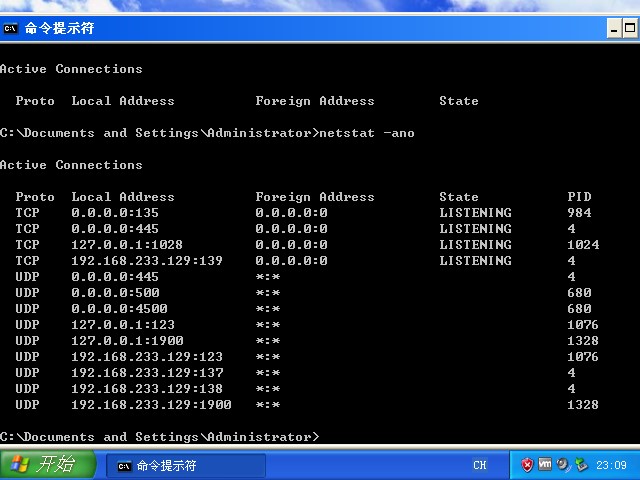Screen dimensions: 640x480
Task: Maximize the Command Prompt window
Action: pos(632,29)
